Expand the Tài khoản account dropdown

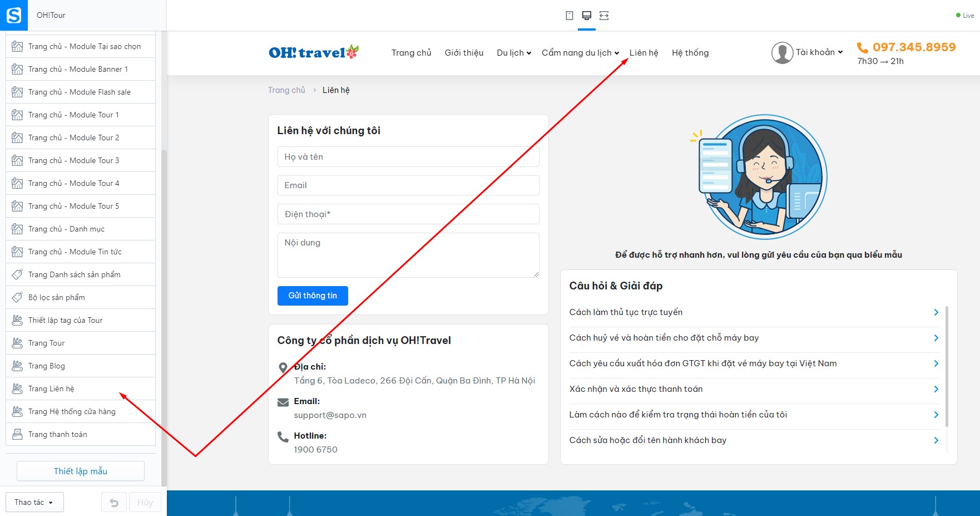(819, 52)
